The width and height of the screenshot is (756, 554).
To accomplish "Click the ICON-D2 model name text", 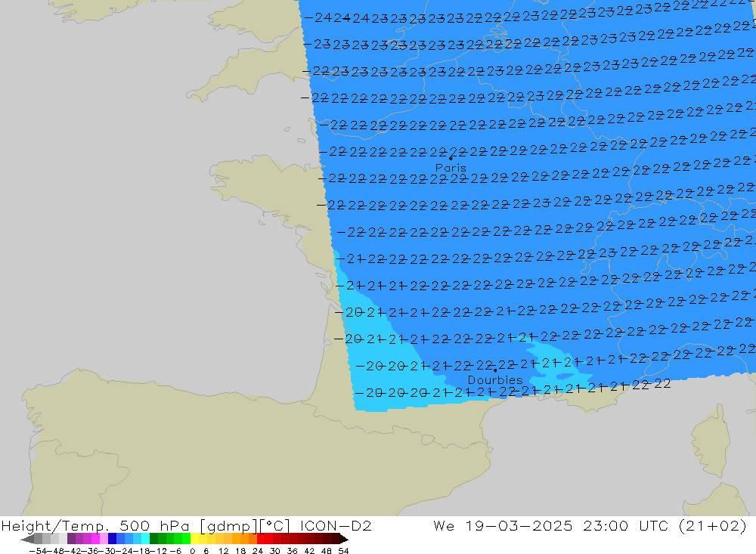I will [x=336, y=525].
